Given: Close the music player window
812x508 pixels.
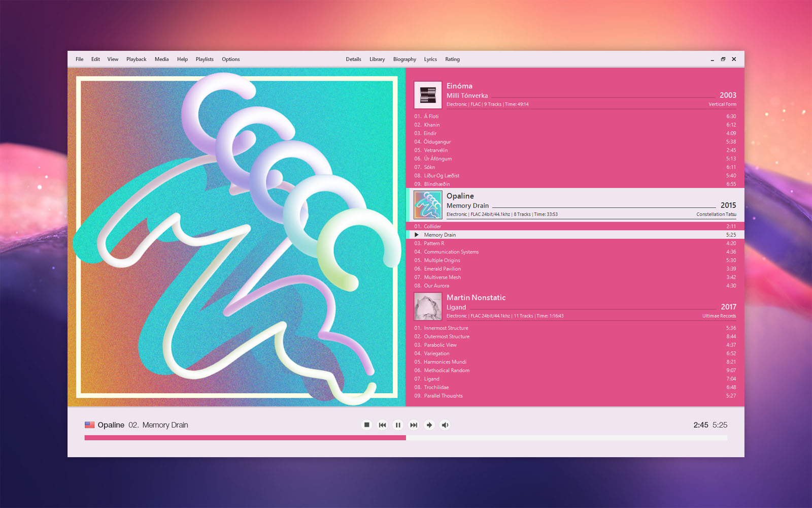Looking at the screenshot, I should tap(734, 59).
